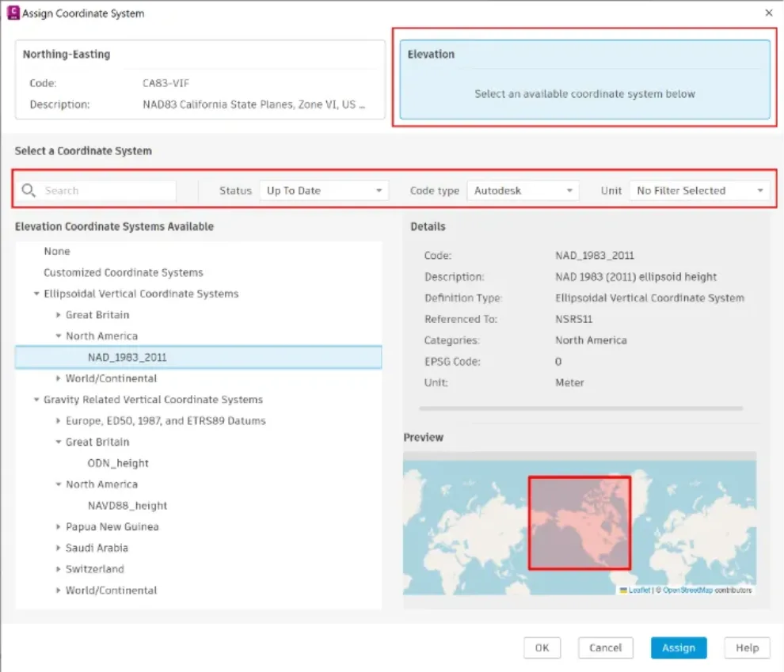Expand the Great Britain node under Ellipsoidal

point(59,315)
